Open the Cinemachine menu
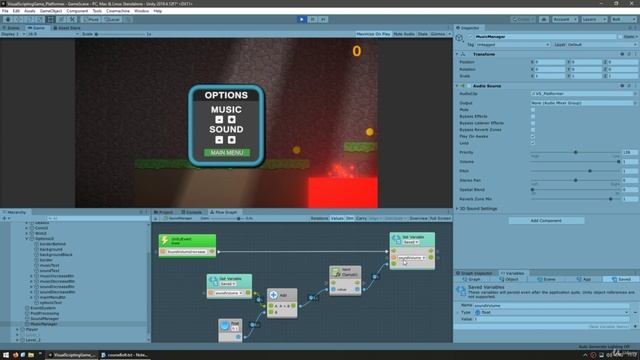Image resolution: width=640 pixels, height=360 pixels. [118, 11]
